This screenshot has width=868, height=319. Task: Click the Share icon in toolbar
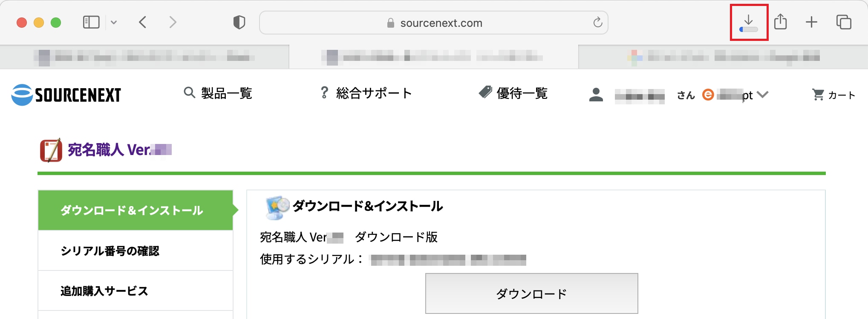point(780,22)
